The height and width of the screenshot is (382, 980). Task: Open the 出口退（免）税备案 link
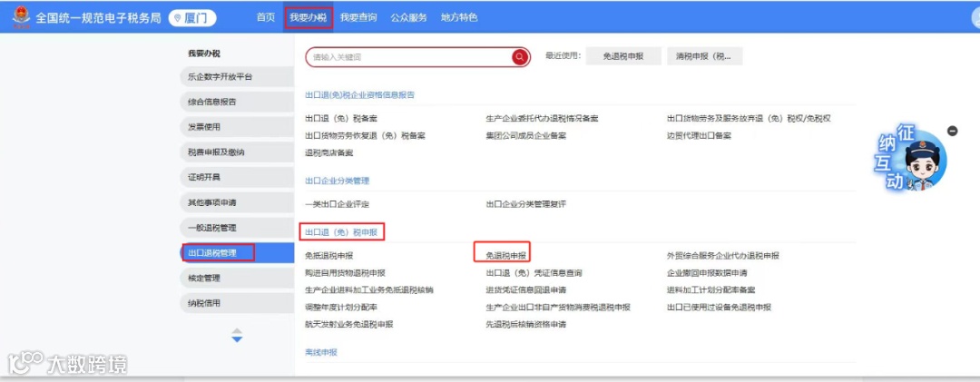[x=340, y=118]
